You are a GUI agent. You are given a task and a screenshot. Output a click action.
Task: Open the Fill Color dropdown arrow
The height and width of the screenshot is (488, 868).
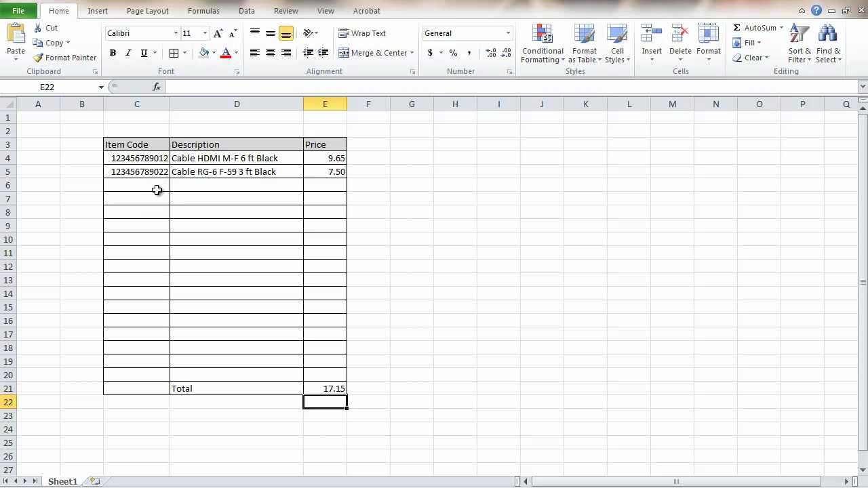coord(214,53)
